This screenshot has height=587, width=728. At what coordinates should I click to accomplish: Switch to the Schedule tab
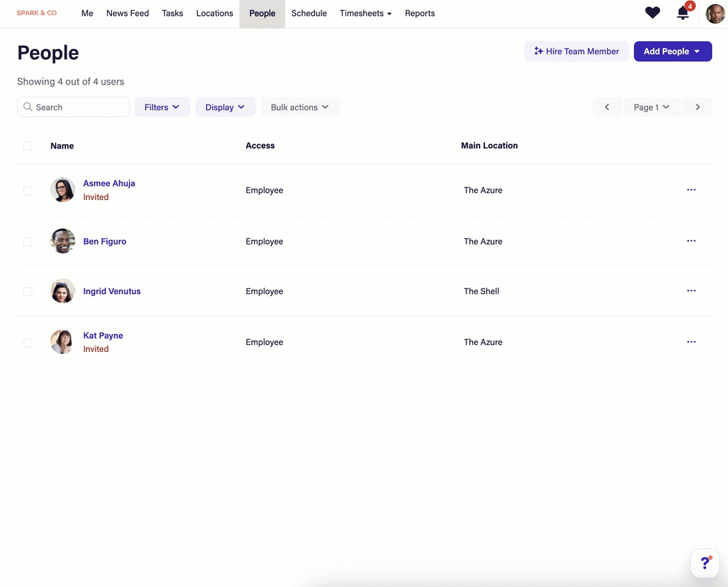(309, 13)
